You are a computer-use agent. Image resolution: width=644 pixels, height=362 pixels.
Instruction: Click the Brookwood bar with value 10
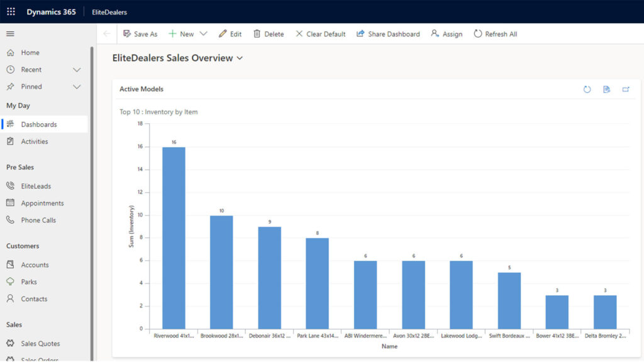221,272
